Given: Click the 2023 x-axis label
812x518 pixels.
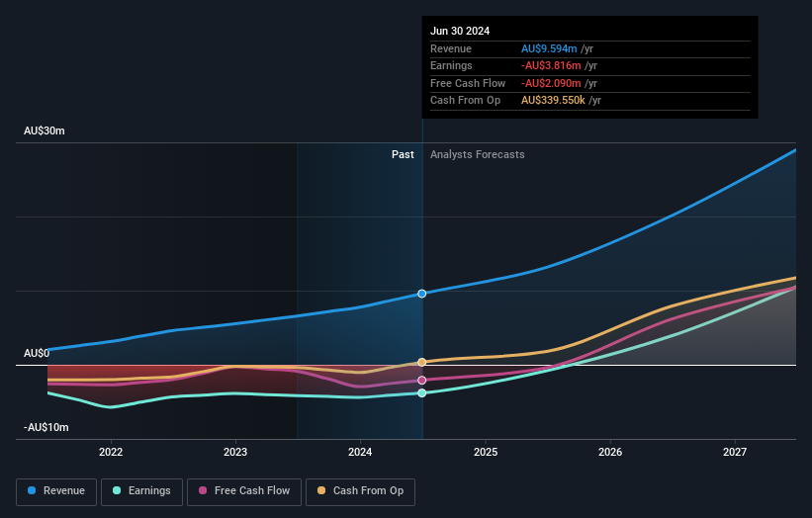Looking at the screenshot, I should click(x=235, y=453).
